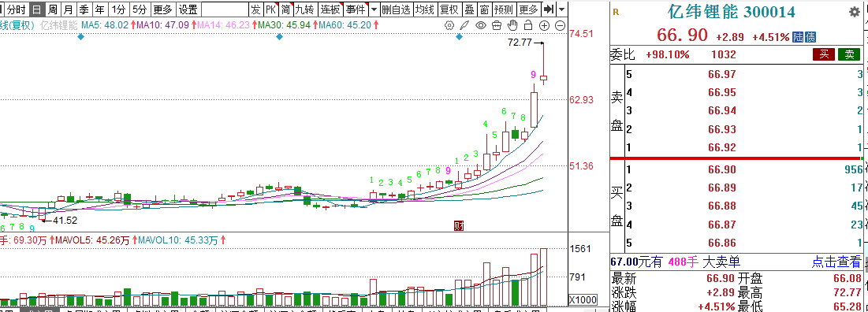Expand the dropdown arrow at toolbar far right
Viewport: 868px width, 312px height.
tap(562, 9)
